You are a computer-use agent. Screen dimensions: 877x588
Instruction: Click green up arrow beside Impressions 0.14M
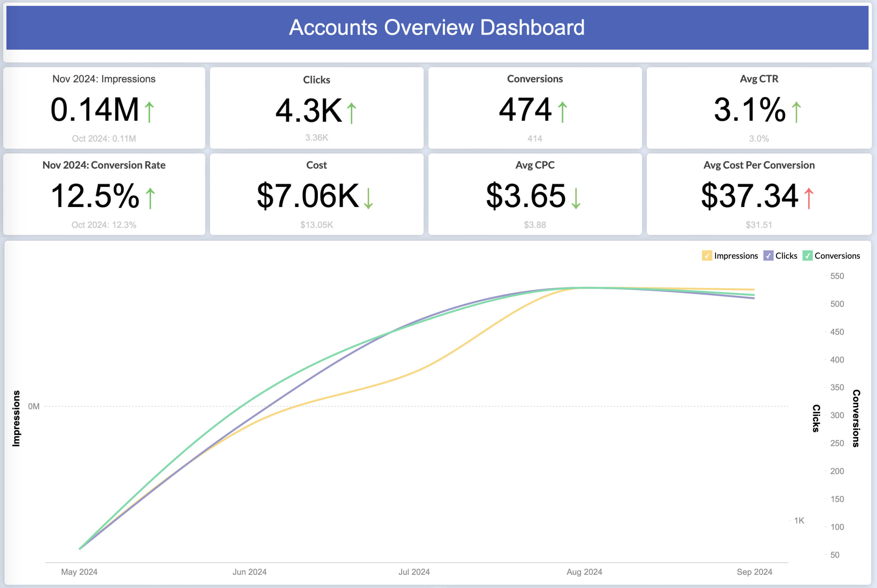point(149,112)
